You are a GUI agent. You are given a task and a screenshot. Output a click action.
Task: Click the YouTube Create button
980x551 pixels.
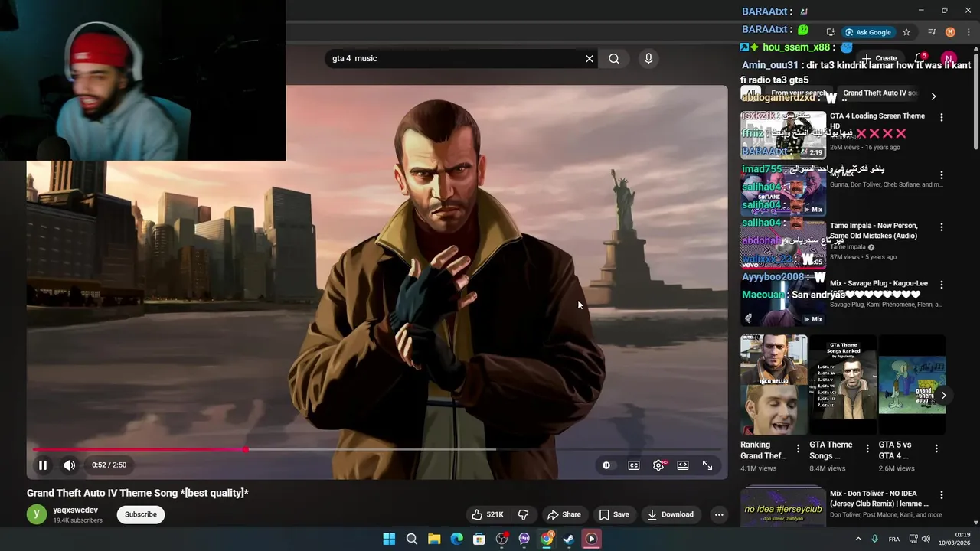(879, 58)
